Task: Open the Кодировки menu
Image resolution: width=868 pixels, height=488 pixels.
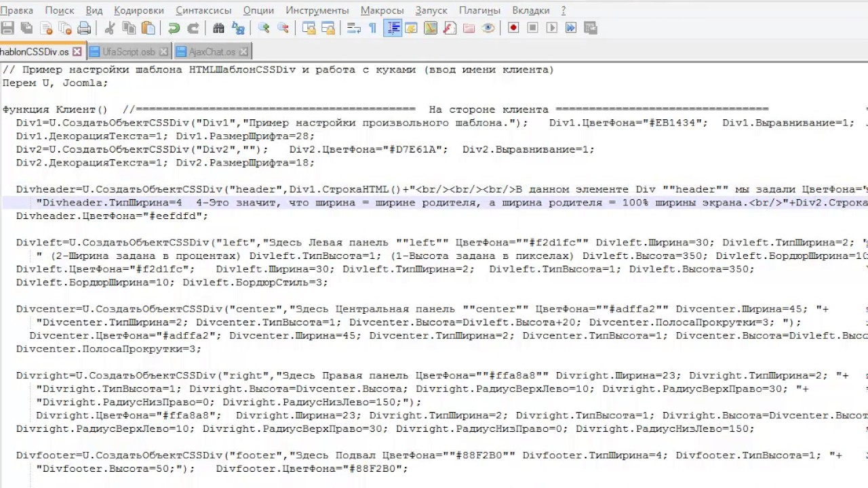Action: (139, 10)
